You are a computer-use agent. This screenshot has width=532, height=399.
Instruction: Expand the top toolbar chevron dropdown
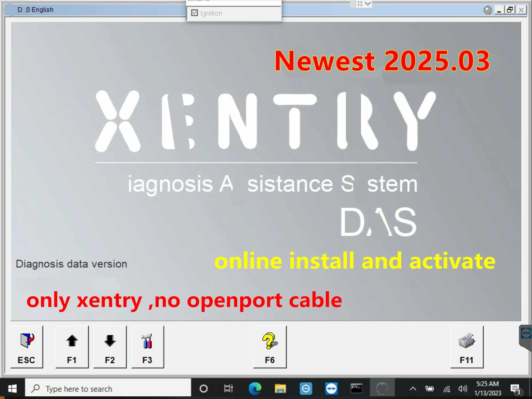click(368, 4)
